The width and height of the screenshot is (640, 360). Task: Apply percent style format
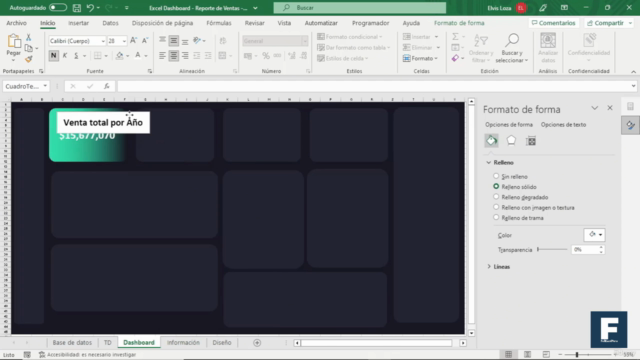pyautogui.click(x=266, y=56)
